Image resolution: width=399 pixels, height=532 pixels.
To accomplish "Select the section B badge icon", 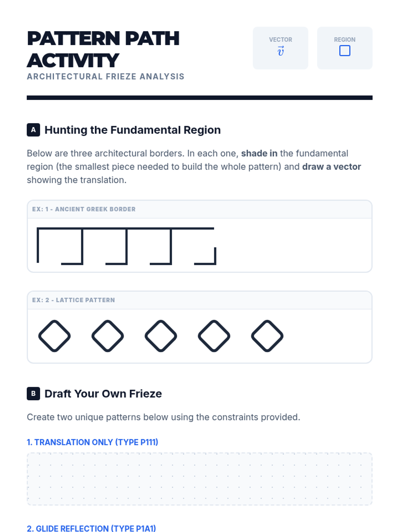I will tap(33, 393).
